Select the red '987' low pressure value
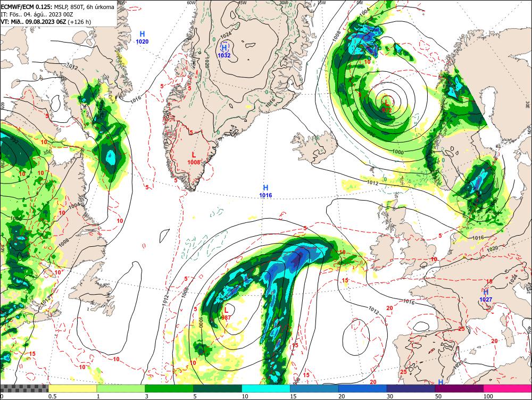The image size is (532, 400). click(226, 318)
